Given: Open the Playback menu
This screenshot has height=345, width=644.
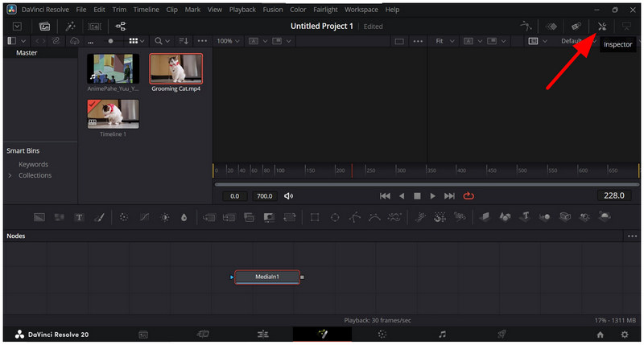Looking at the screenshot, I should (x=242, y=10).
